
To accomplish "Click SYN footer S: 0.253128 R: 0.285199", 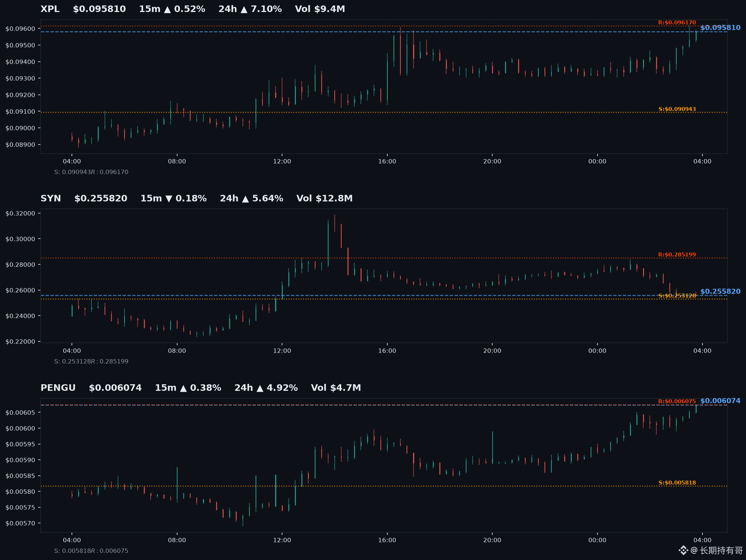I will point(91,361).
